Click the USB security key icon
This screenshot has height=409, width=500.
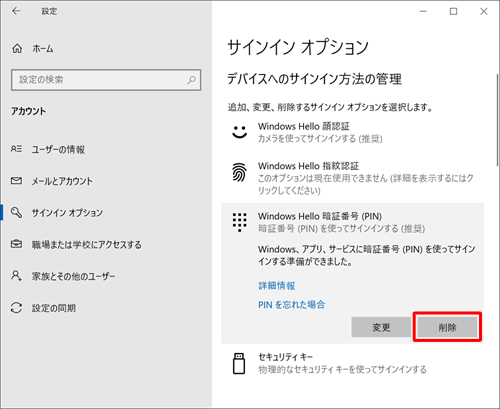coord(239,364)
